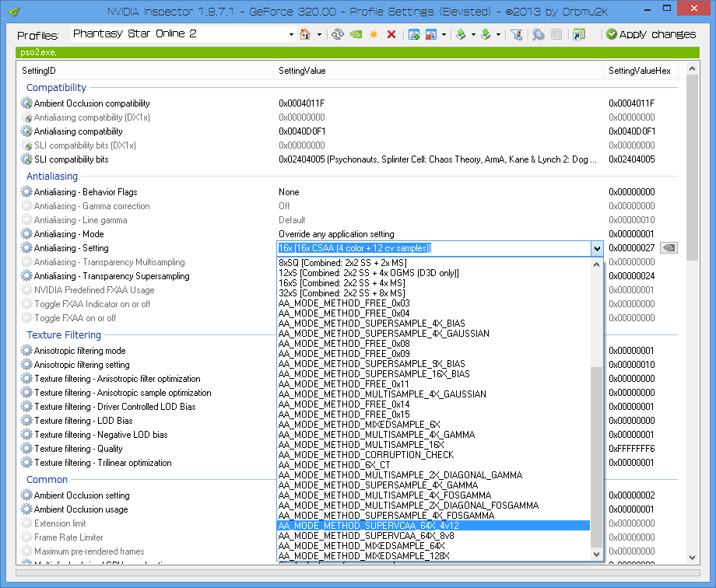Click the funnel user-modified profiles filter icon
Screen dimensions: 716x588
point(517,34)
